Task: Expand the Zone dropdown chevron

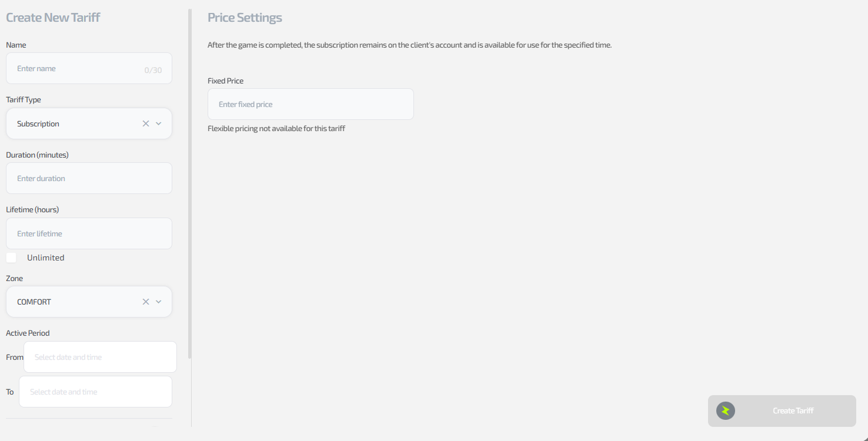Action: point(159,302)
